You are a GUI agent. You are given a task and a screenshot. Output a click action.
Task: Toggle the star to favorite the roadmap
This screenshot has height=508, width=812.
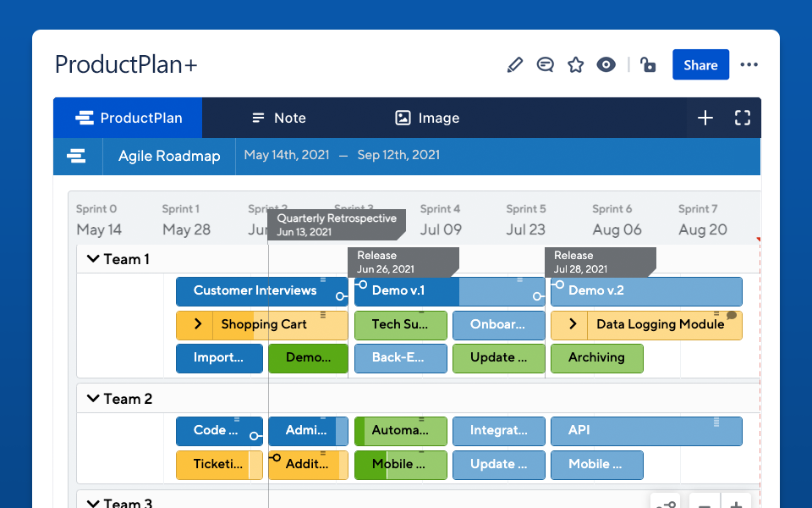coord(575,64)
